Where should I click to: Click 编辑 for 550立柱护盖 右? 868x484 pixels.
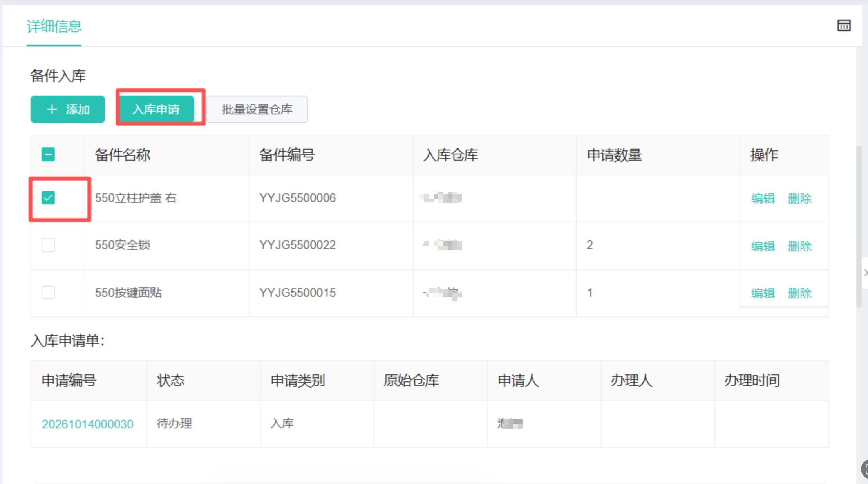[x=763, y=199]
